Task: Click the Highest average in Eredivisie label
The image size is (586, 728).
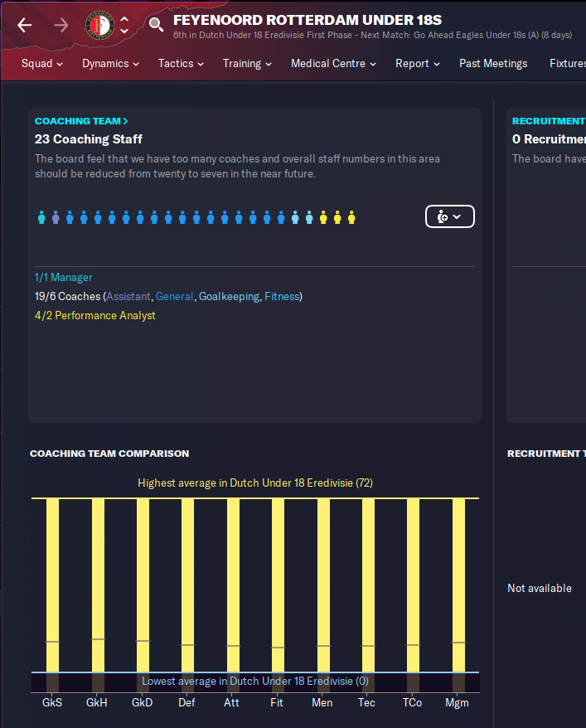Action: (x=255, y=483)
